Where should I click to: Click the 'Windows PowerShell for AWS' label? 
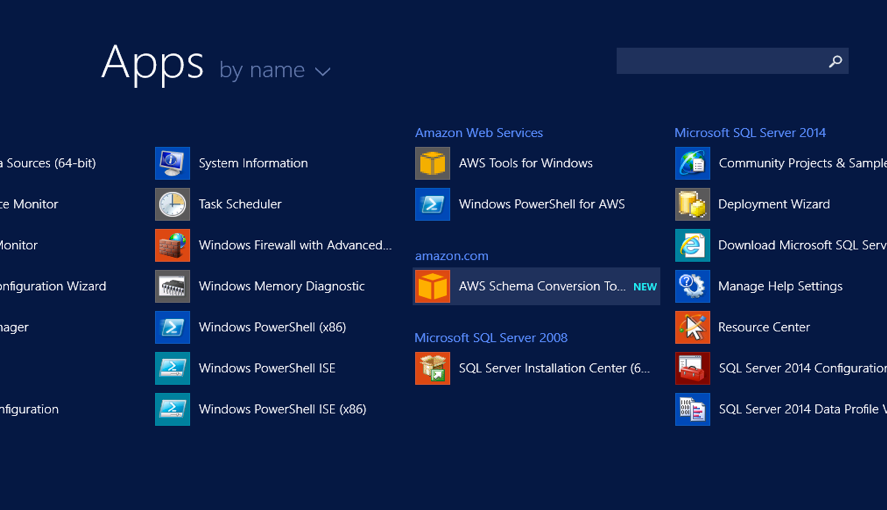(542, 204)
